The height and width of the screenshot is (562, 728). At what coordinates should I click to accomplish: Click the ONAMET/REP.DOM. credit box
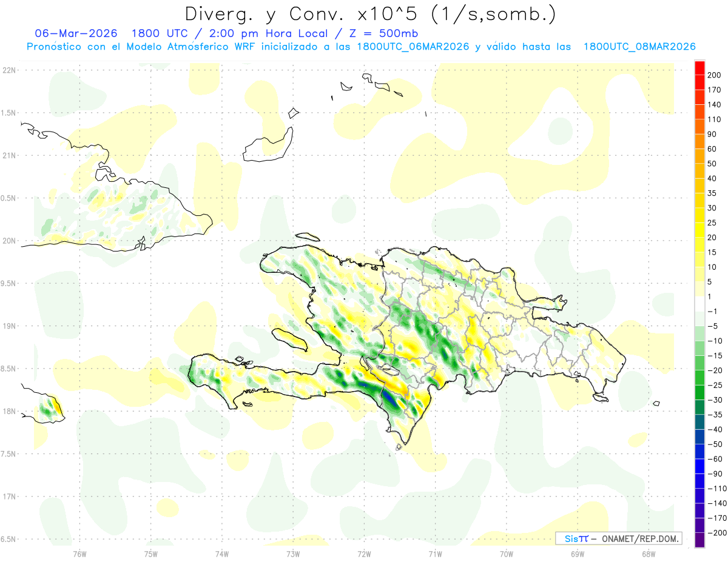(x=619, y=538)
